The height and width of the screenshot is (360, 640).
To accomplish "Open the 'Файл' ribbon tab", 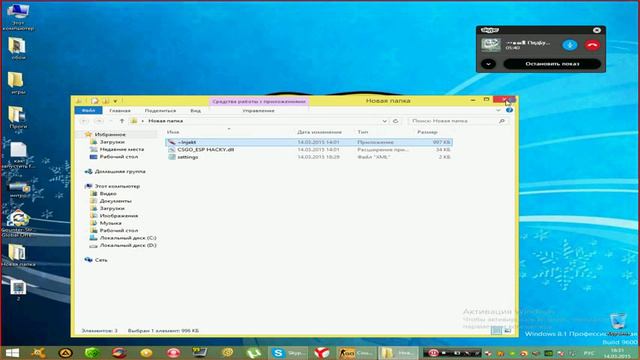I will 88,111.
